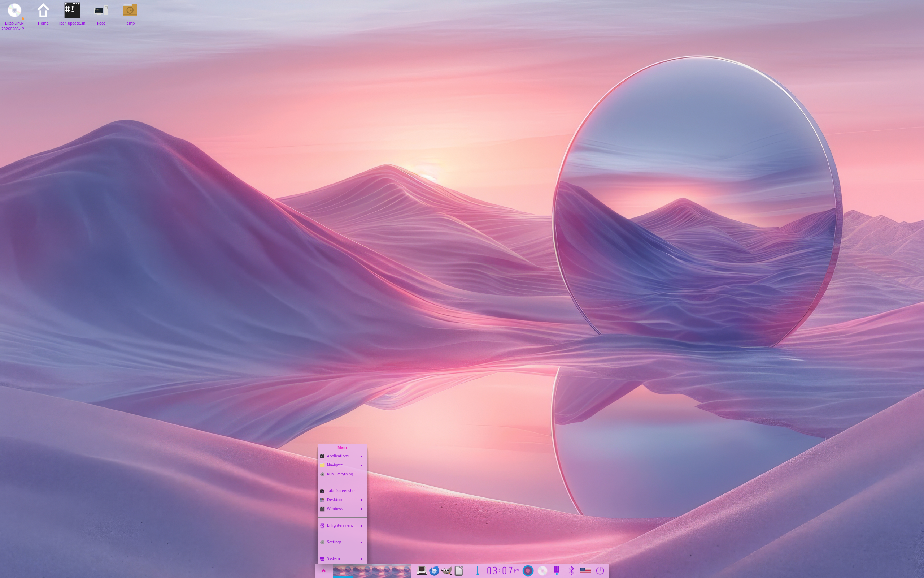
Task: Click the CD disc icon in shelf
Action: (542, 571)
